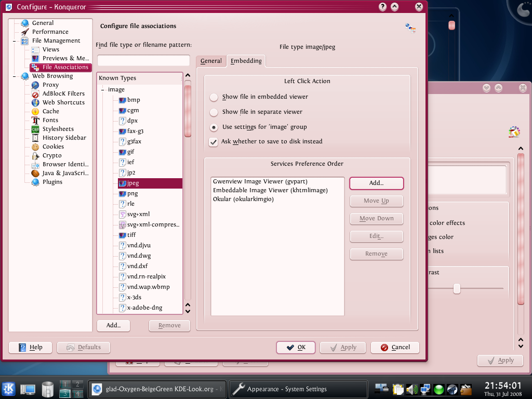This screenshot has width=532, height=399.
Task: Click Remove under service buttons
Action: (x=376, y=254)
